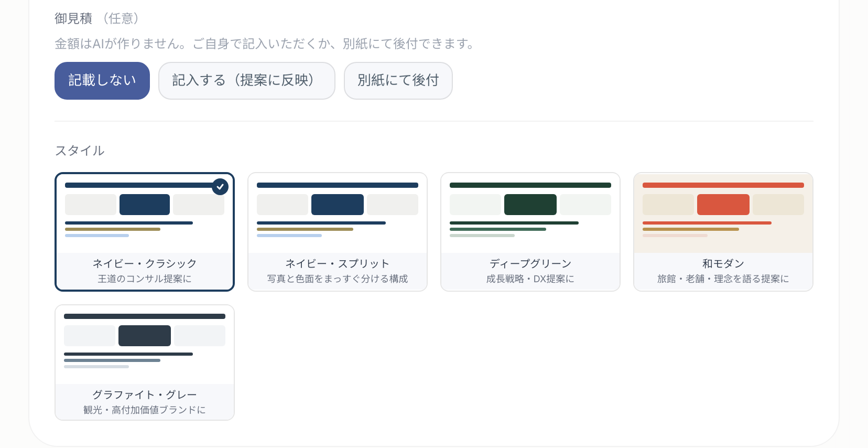Select the ネイビー・クラシック style card
Screen dimensions: 868x448
[145, 232]
